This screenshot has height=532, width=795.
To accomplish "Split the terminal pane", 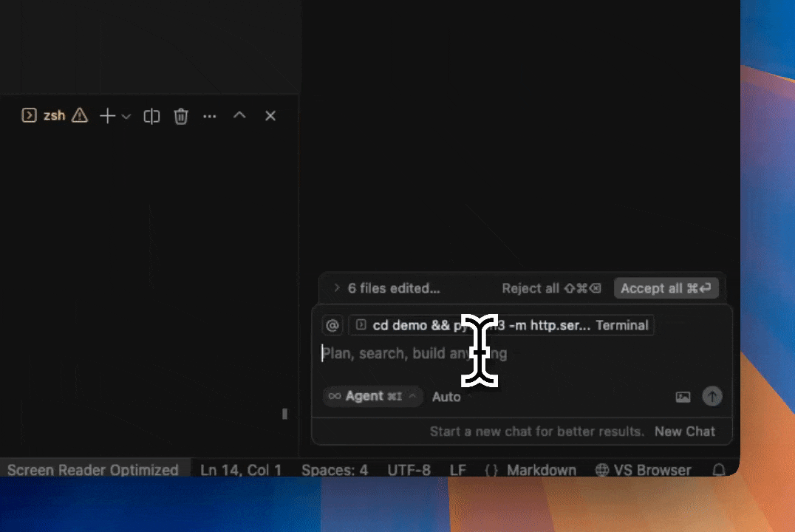I will point(151,116).
